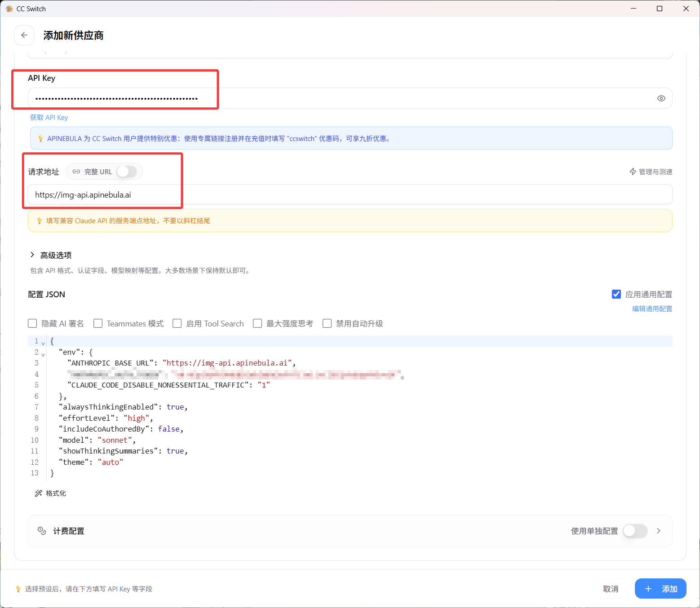The height and width of the screenshot is (608, 700).
Task: Click the lightbulb icon in the yellow hint
Action: click(x=40, y=220)
